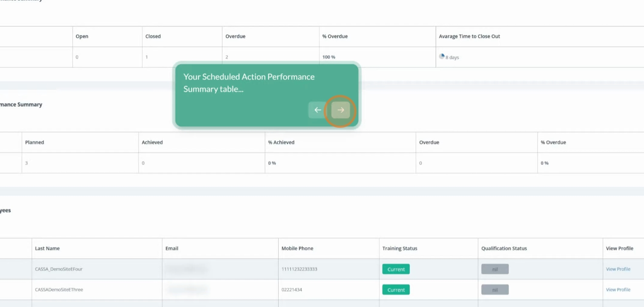The width and height of the screenshot is (644, 307).
Task: Select the CASSA_DemoSiteEFour last name cell
Action: point(59,269)
